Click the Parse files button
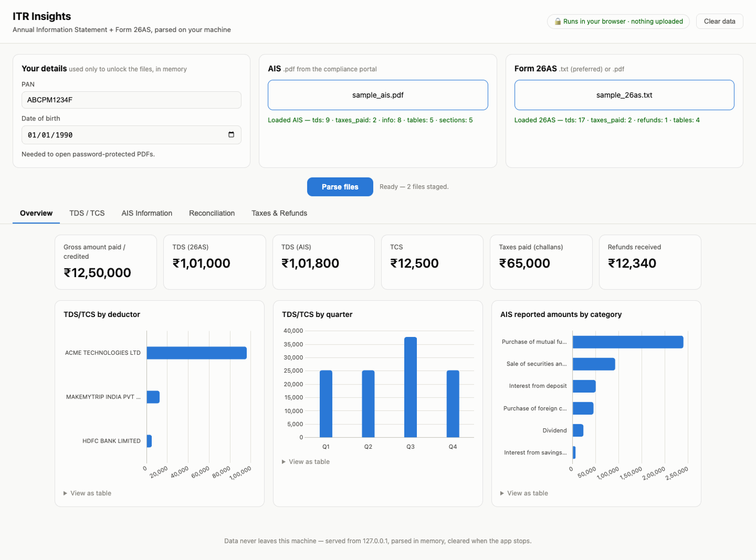The image size is (756, 560). pyautogui.click(x=340, y=187)
